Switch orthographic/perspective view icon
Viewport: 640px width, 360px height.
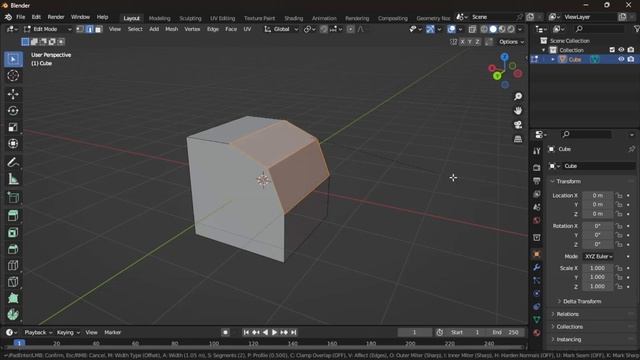[x=518, y=139]
